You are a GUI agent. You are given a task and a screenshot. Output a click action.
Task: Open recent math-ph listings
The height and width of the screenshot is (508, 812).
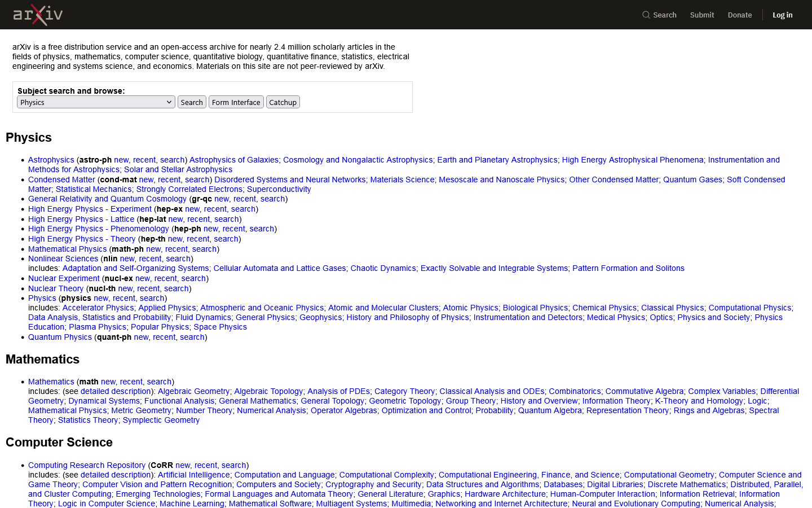point(176,249)
